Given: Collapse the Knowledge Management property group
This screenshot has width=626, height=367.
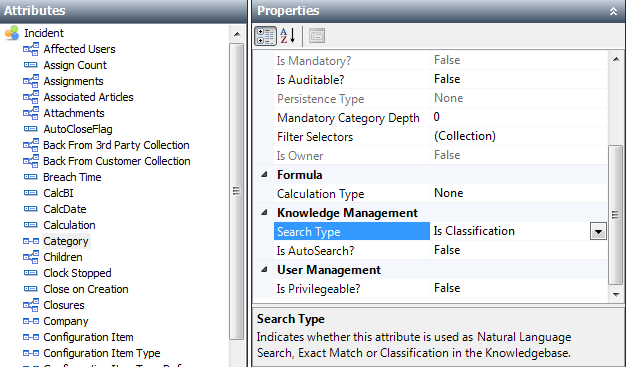Looking at the screenshot, I should [264, 213].
